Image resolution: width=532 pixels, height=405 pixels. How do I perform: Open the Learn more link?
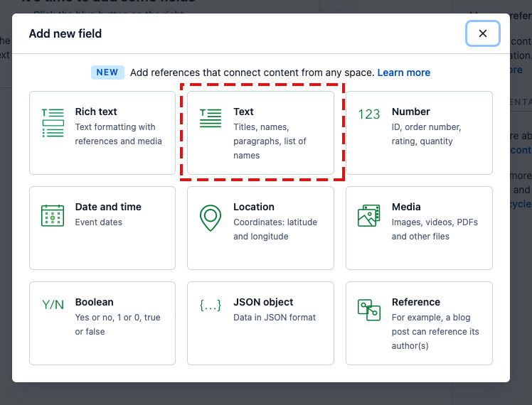[x=404, y=72]
